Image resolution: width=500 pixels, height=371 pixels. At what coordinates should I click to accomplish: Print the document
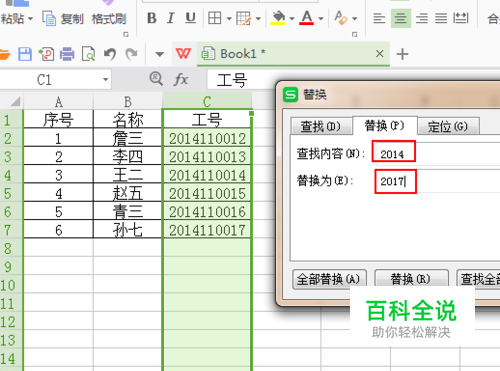coord(67,54)
